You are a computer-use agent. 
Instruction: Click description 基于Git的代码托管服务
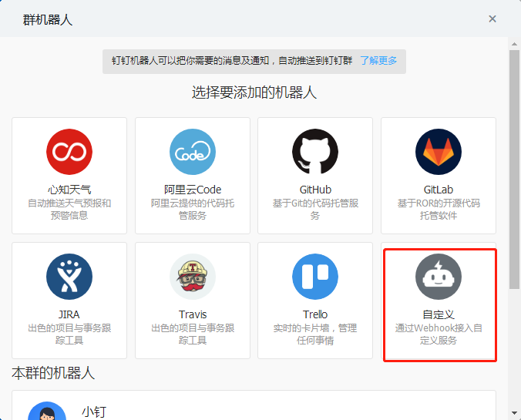coord(315,210)
